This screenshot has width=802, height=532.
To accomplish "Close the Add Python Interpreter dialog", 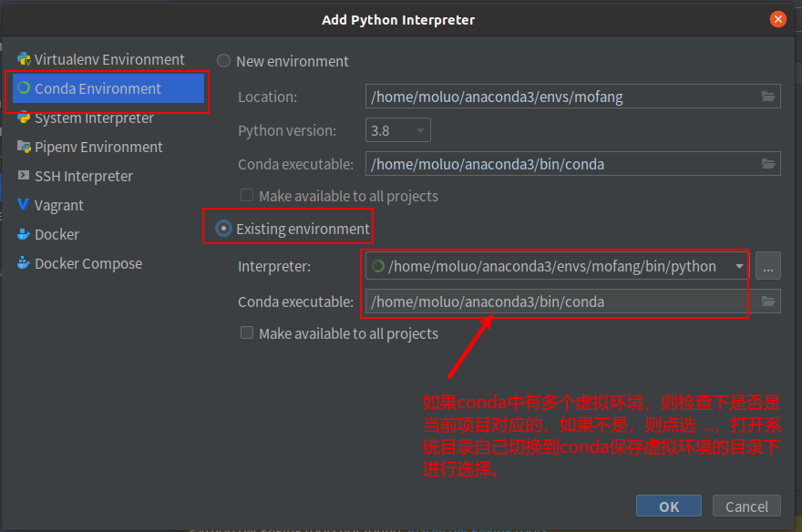I will pyautogui.click(x=778, y=19).
